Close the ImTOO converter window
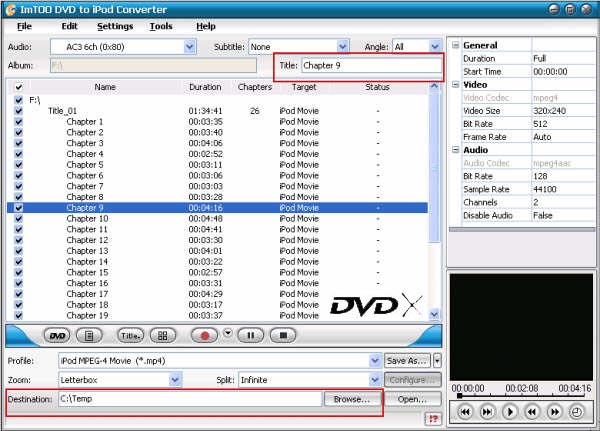The height and width of the screenshot is (431, 600). click(586, 9)
